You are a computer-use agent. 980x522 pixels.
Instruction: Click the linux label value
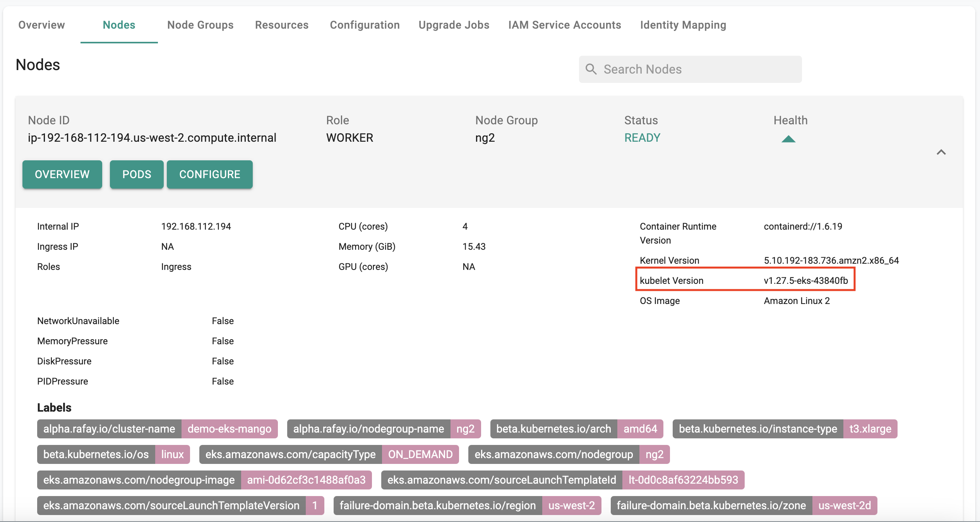pyautogui.click(x=172, y=454)
